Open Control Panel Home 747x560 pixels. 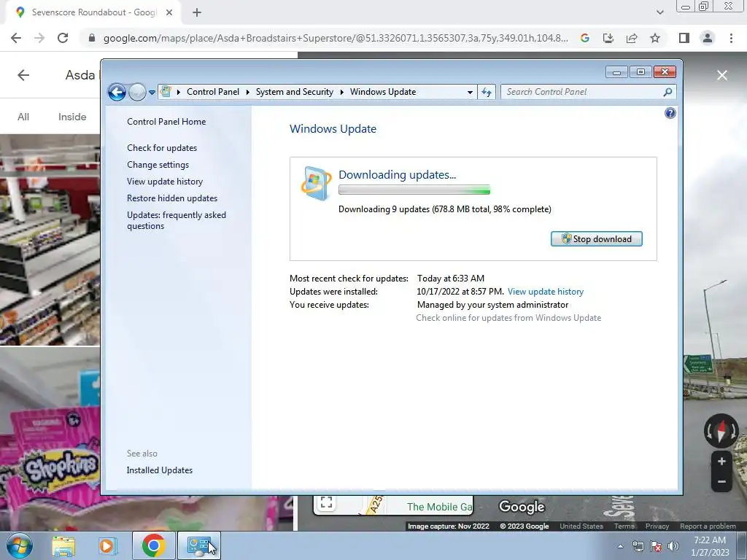click(166, 122)
